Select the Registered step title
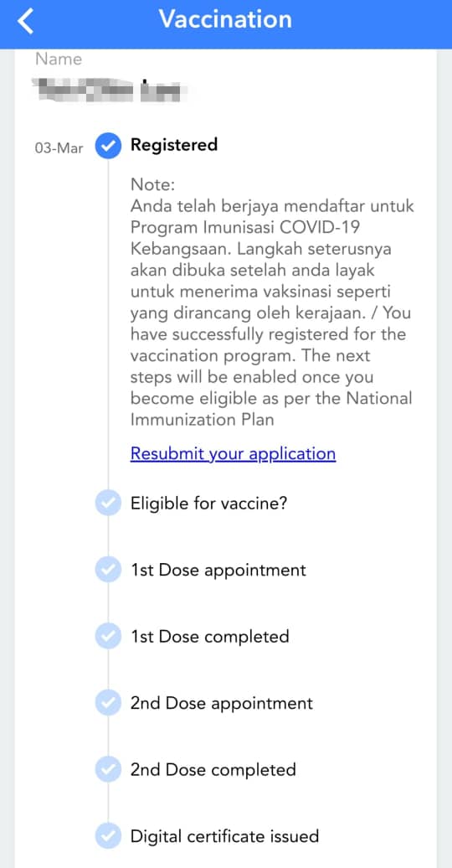Image resolution: width=452 pixels, height=868 pixels. [x=174, y=145]
